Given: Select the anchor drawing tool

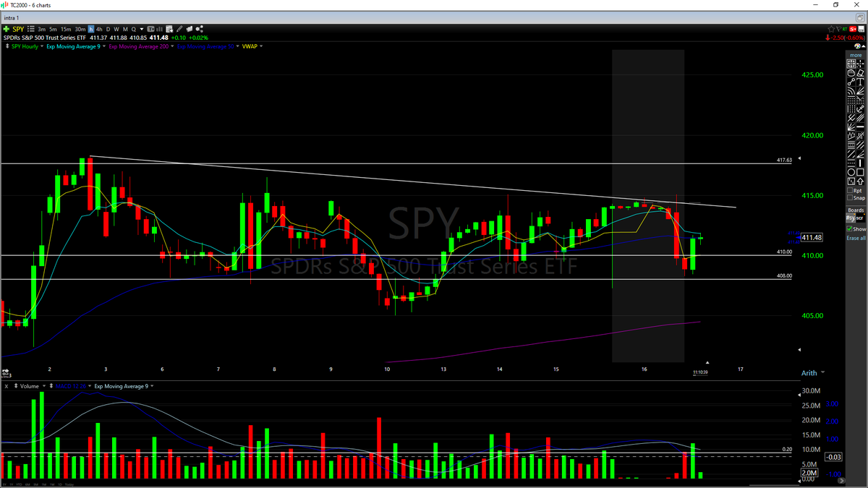Looking at the screenshot, I should 860,108.
